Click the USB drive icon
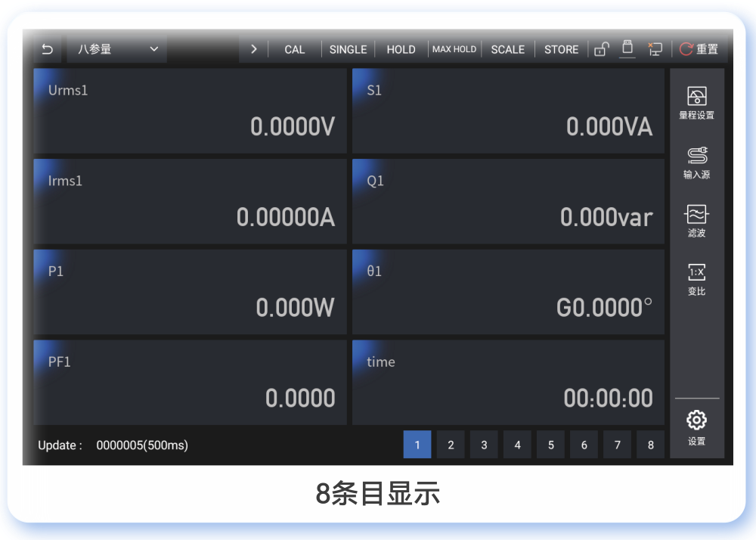Image resolution: width=756 pixels, height=540 pixels. click(x=627, y=48)
